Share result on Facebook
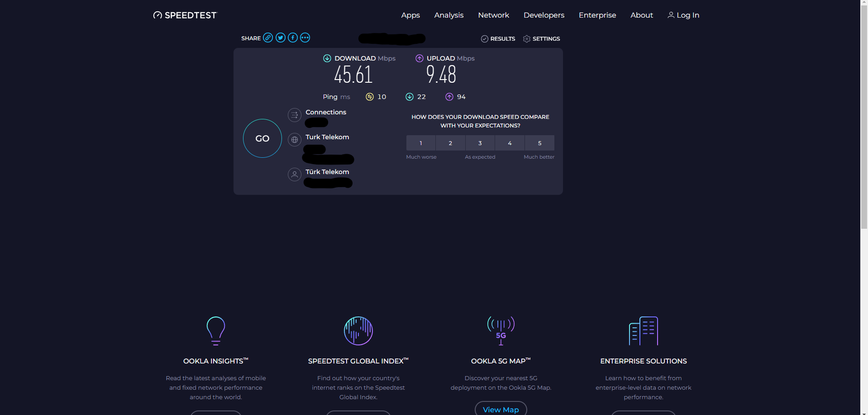Viewport: 868px width, 415px height. coord(293,38)
